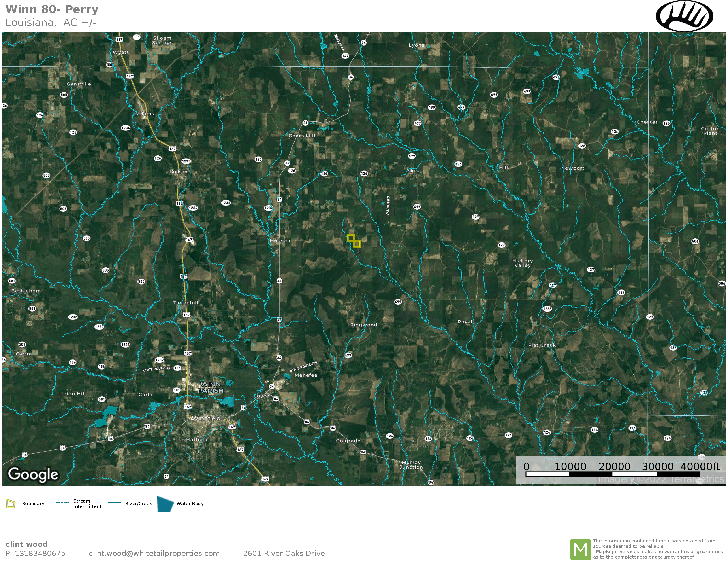728x563 pixels.
Task: Click the Ringwood town label
Action: click(x=363, y=325)
